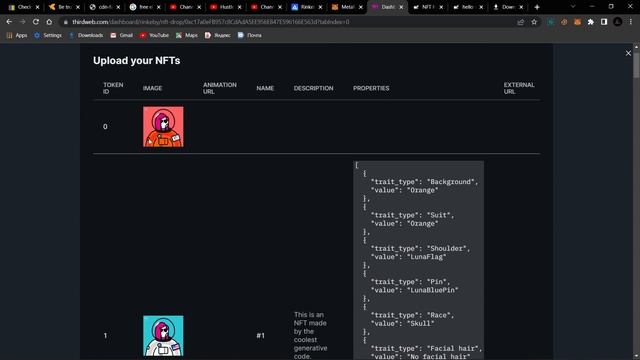The height and width of the screenshot is (360, 640).
Task: Click the page vertical scrollbar thumb
Action: pos(636,64)
